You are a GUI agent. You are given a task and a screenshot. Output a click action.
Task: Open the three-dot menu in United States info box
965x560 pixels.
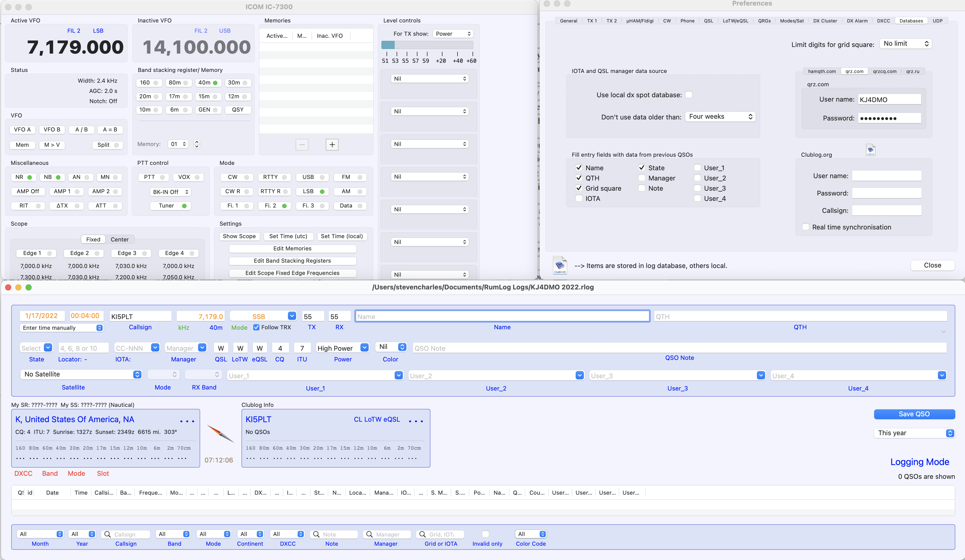187,421
